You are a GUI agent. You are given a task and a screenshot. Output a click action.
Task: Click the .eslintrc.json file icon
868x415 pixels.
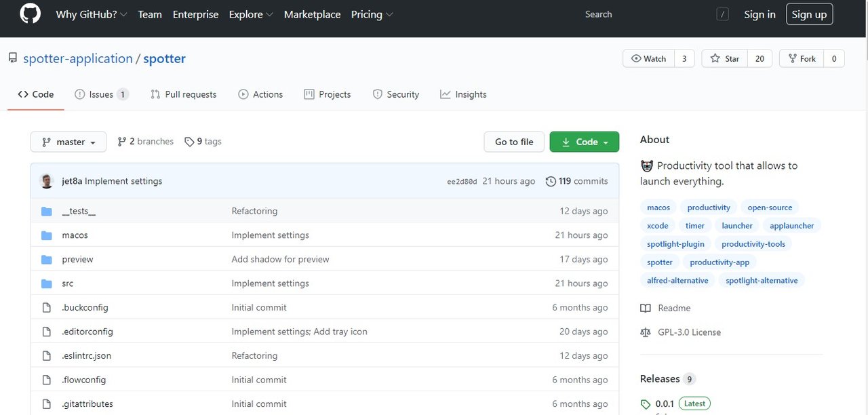click(x=47, y=355)
